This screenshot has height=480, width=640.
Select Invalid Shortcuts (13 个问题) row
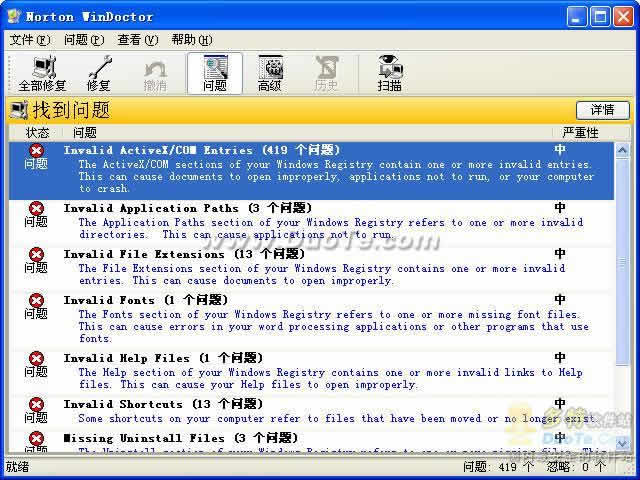(x=312, y=413)
